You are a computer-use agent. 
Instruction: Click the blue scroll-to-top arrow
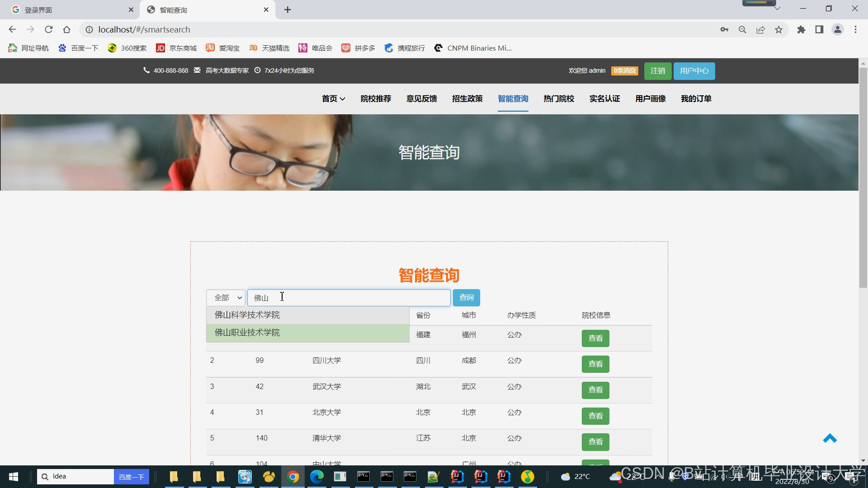point(830,438)
